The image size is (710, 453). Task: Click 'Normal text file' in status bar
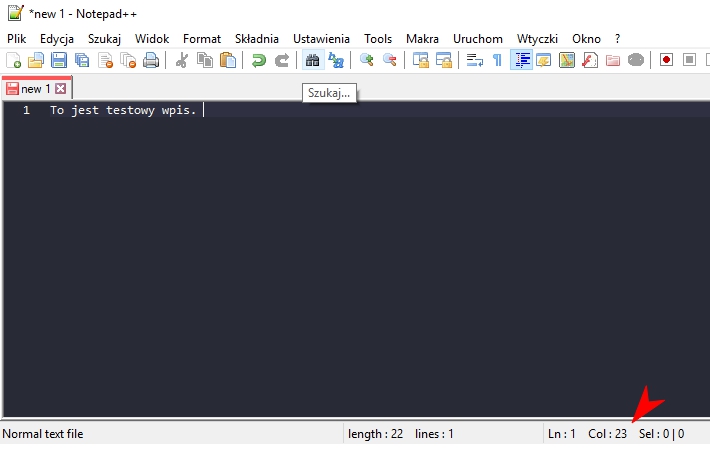tap(43, 434)
